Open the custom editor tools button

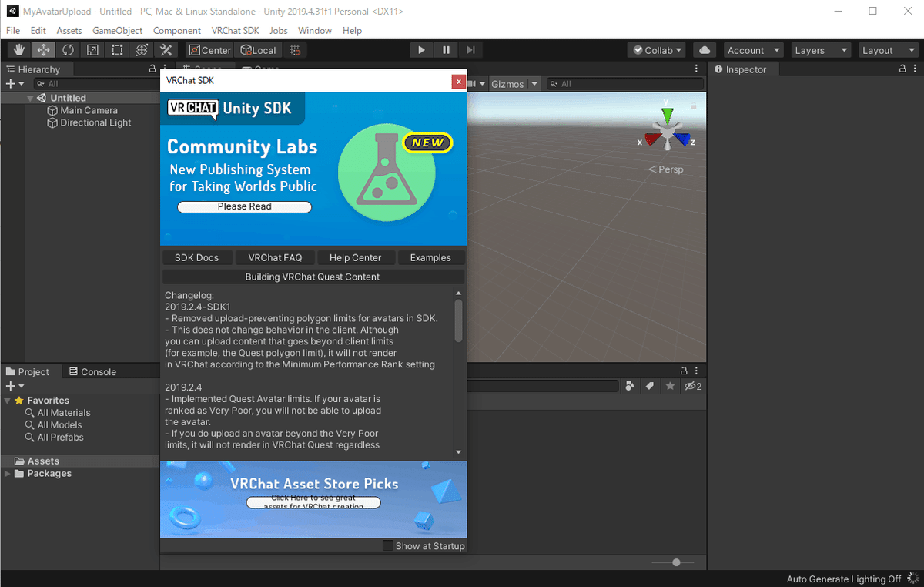[166, 50]
